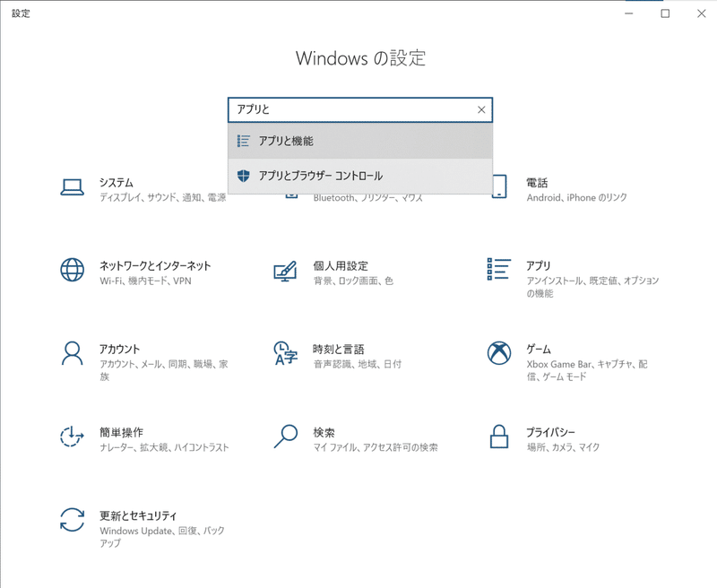Open the ネットワークとインターネット globe icon
717x588 pixels.
[72, 270]
